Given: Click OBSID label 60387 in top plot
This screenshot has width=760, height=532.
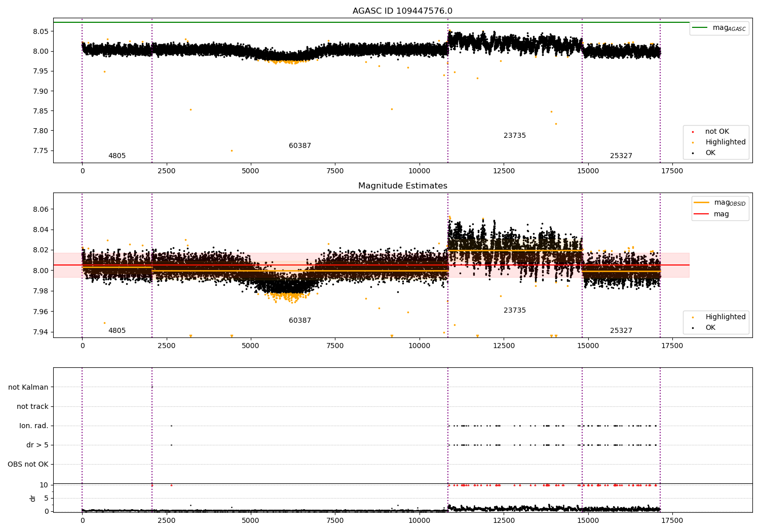Looking at the screenshot, I should pos(300,146).
